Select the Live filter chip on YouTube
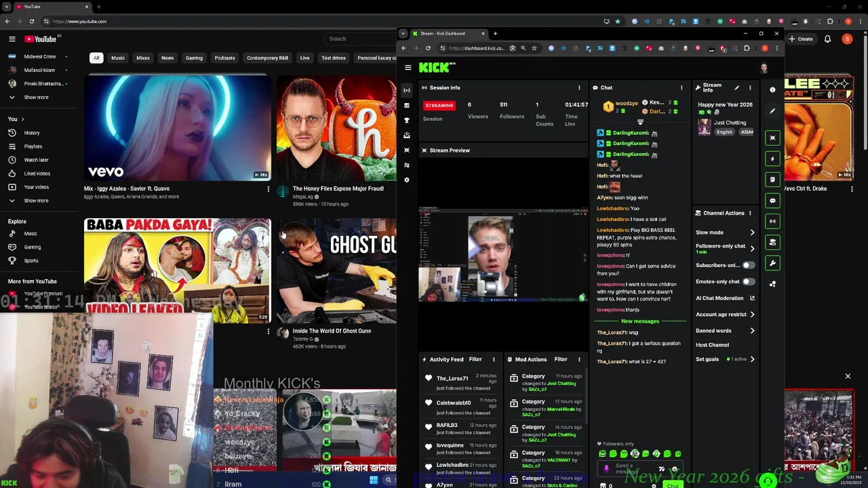Screen dimensions: 868x488 pos(304,58)
